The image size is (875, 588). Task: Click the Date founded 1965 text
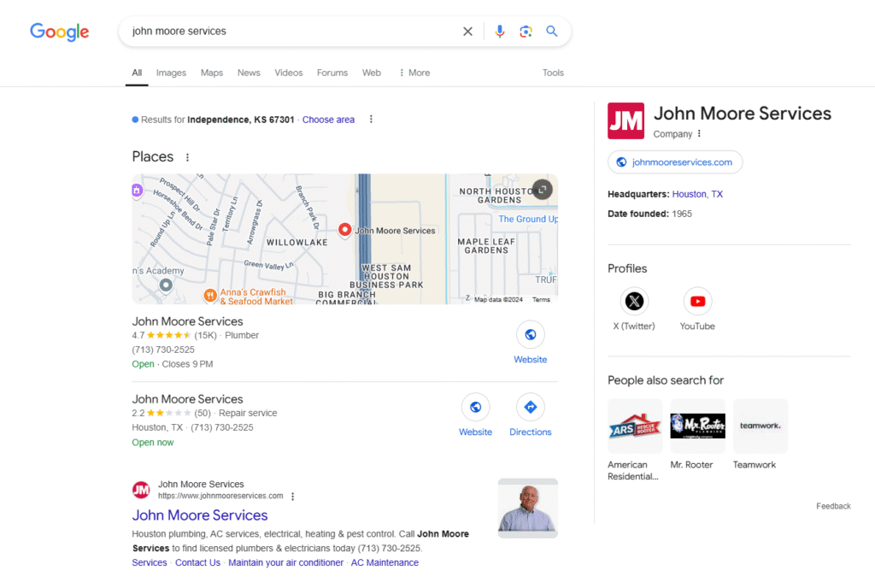(649, 215)
